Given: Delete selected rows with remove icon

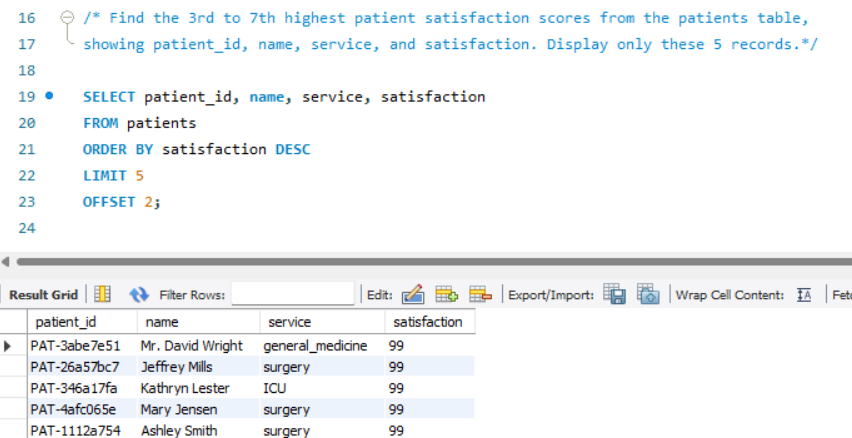Looking at the screenshot, I should click(x=480, y=295).
